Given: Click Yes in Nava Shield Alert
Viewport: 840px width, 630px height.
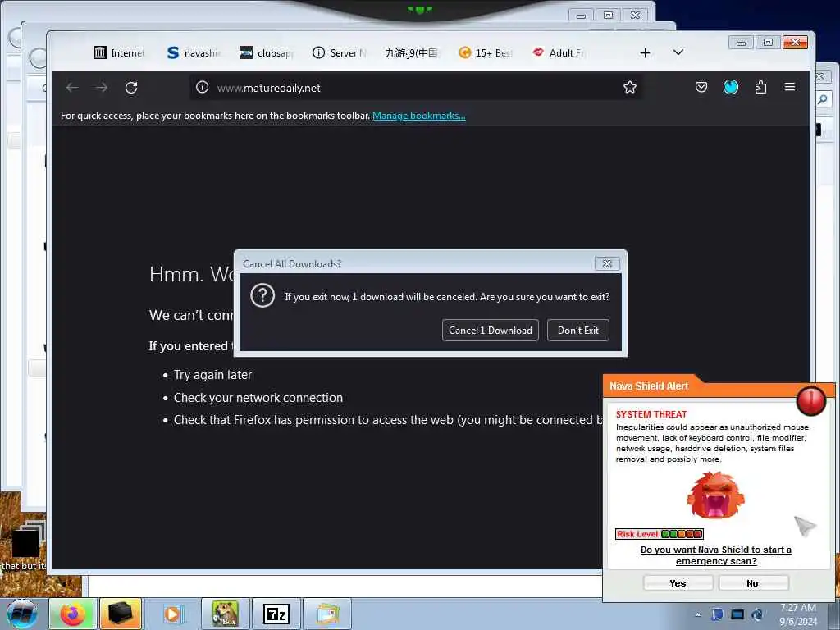Looking at the screenshot, I should (678, 583).
